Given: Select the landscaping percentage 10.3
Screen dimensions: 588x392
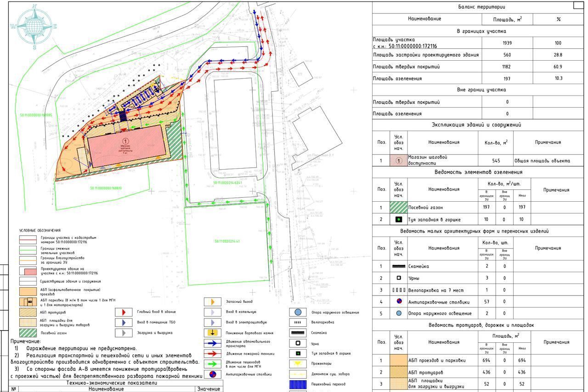Looking at the screenshot, I should tap(558, 79).
